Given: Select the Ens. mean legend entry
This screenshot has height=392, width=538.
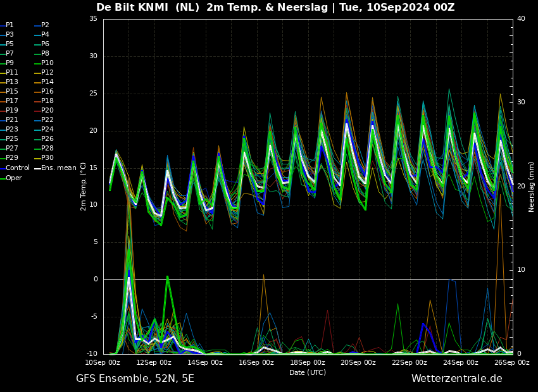Looking at the screenshot, I should pos(58,168).
